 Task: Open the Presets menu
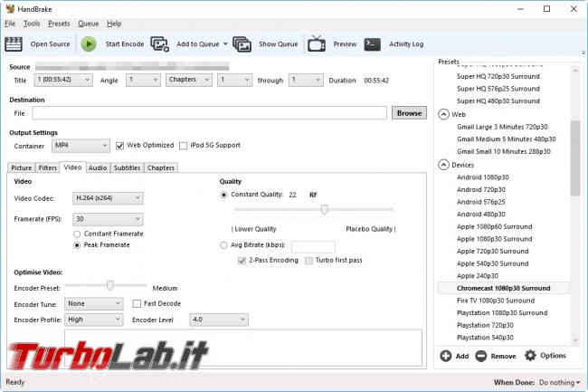59,24
